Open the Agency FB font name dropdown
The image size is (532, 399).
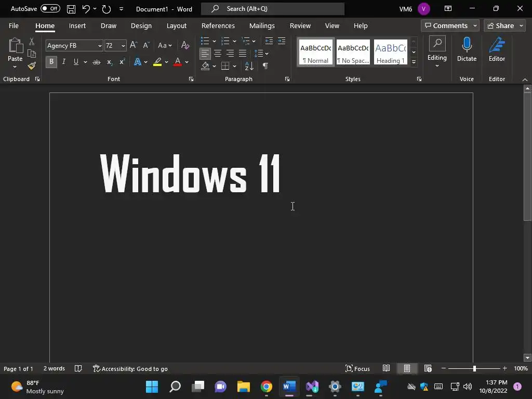point(100,46)
